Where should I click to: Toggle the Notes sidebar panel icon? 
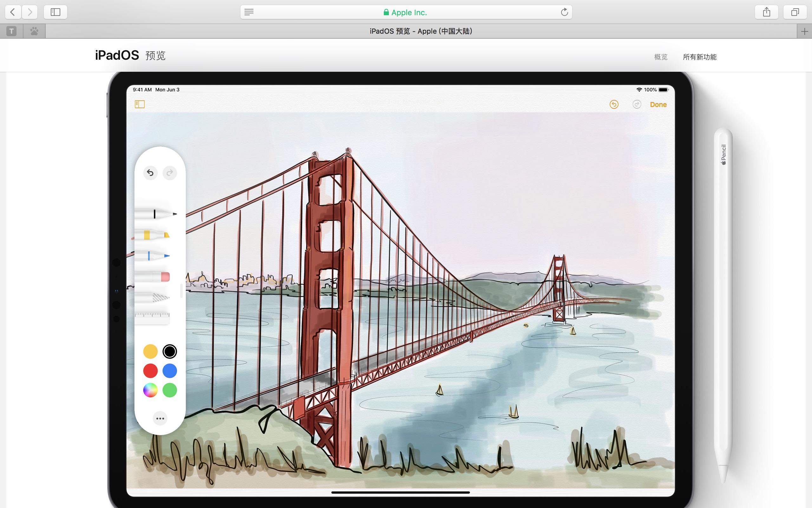140,104
